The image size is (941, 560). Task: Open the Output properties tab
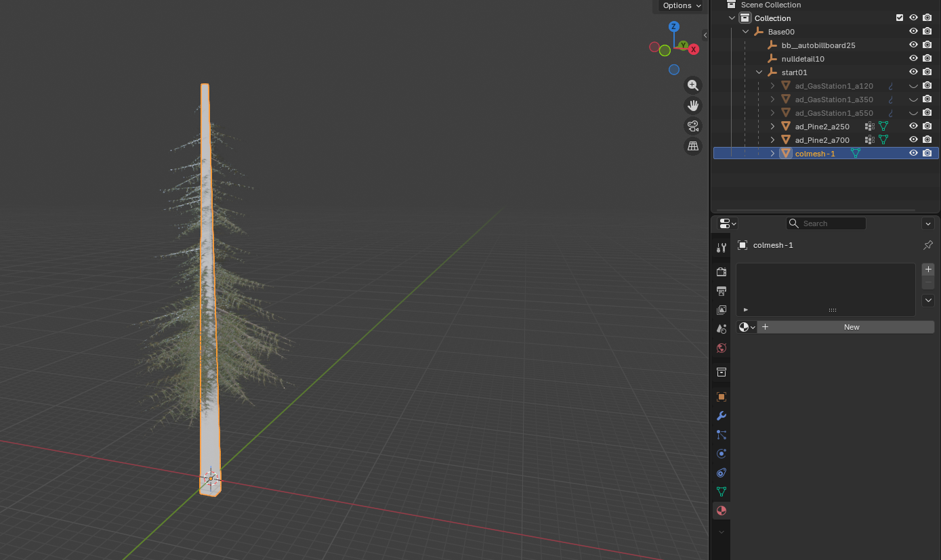pyautogui.click(x=722, y=290)
